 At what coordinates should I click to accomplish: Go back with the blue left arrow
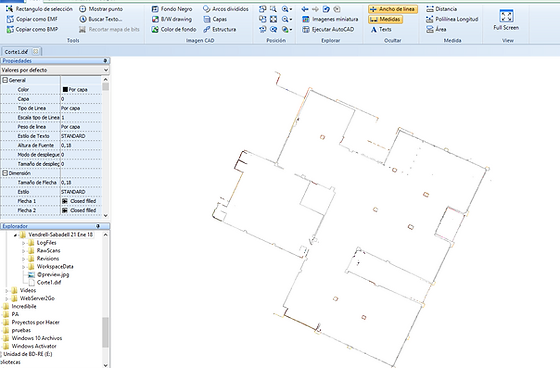[x=305, y=9]
